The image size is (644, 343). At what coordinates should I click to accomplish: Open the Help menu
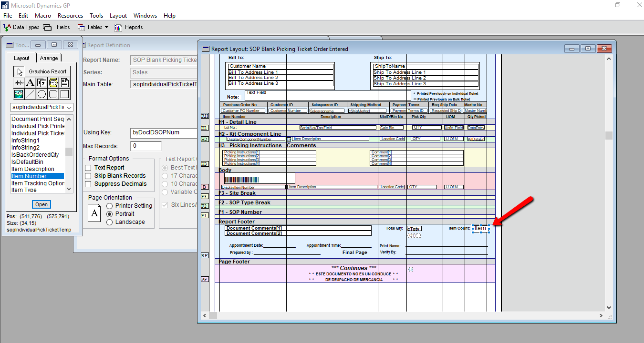click(x=169, y=16)
